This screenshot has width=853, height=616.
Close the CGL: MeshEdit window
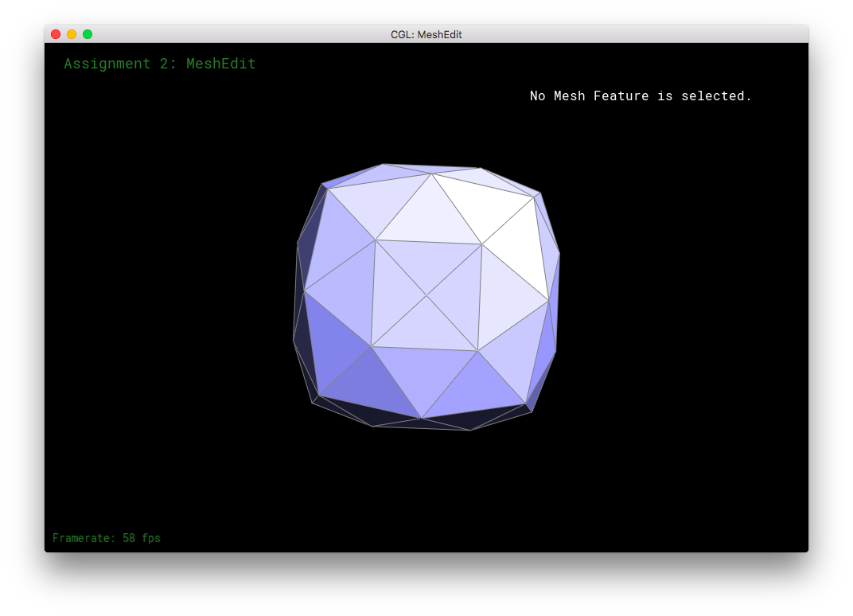(x=56, y=34)
